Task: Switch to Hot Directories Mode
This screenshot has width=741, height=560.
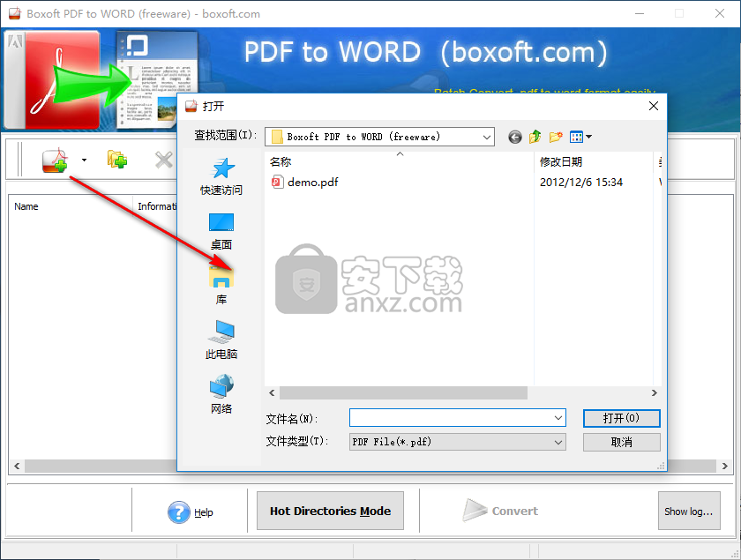Action: click(x=330, y=511)
